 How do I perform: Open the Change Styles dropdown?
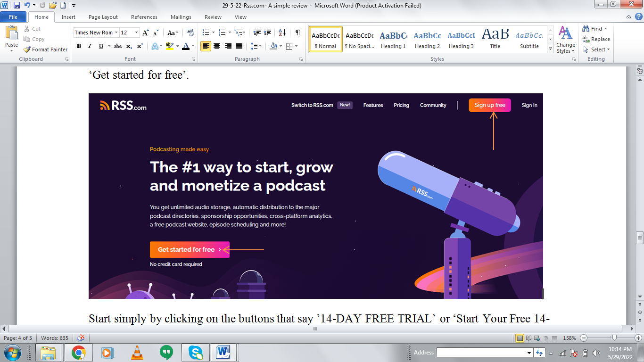pyautogui.click(x=565, y=40)
